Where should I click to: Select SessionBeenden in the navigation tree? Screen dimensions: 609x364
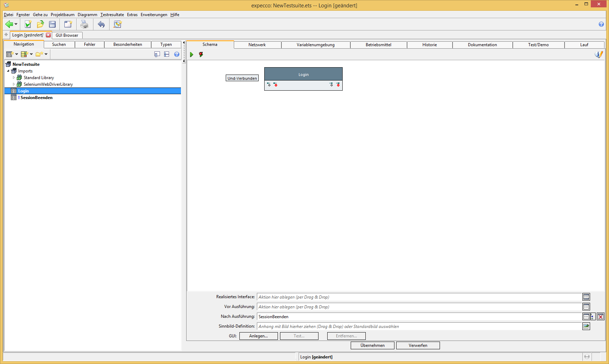pyautogui.click(x=36, y=98)
